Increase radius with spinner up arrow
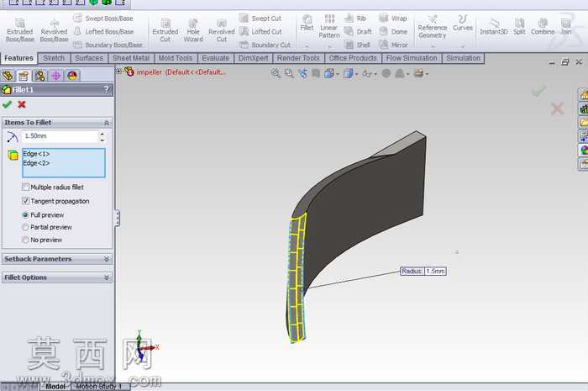The width and height of the screenshot is (588, 391). coord(102,133)
